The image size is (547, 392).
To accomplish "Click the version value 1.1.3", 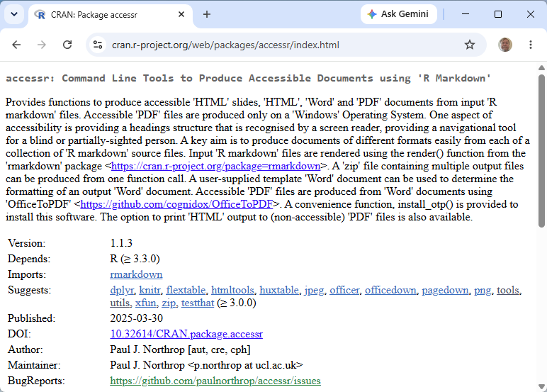I will [x=121, y=243].
